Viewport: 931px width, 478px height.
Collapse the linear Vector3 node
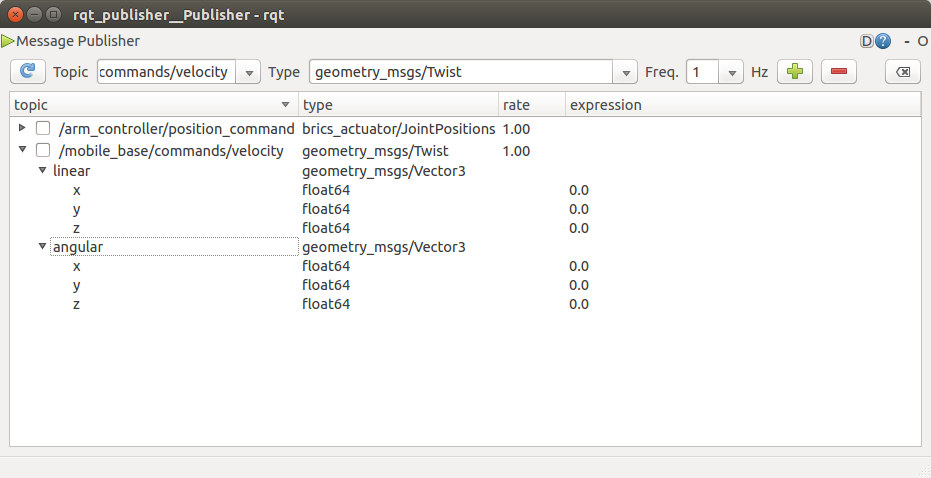click(x=42, y=171)
